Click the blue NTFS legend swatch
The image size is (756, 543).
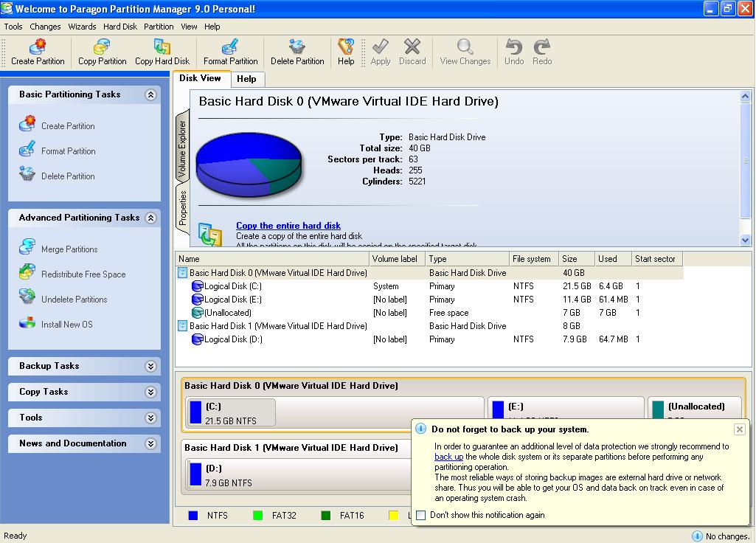pyautogui.click(x=193, y=516)
